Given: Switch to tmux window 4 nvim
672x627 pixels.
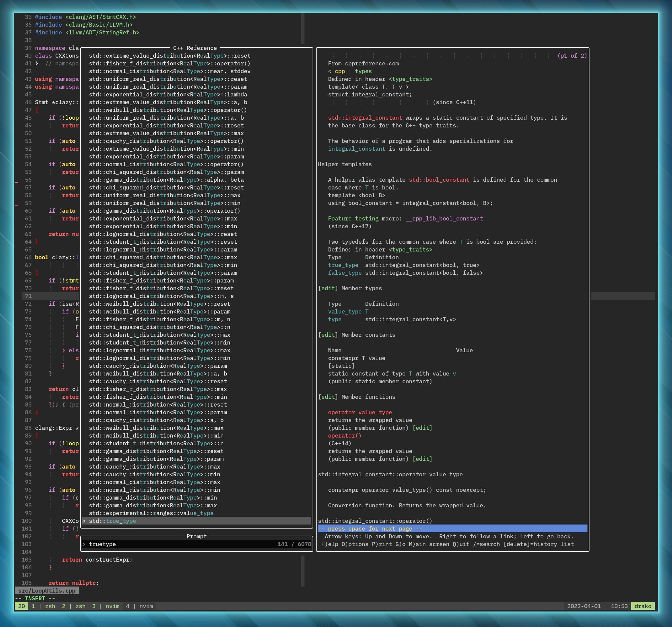Looking at the screenshot, I should (139, 606).
